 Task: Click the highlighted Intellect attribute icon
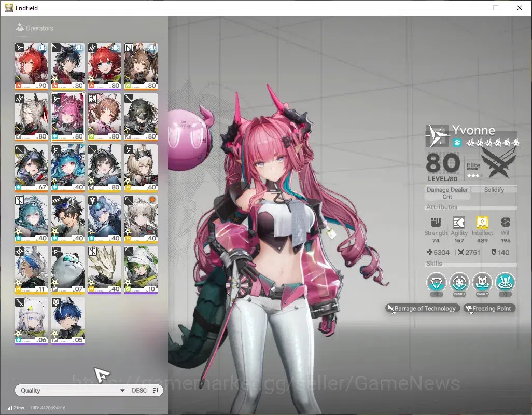[482, 223]
